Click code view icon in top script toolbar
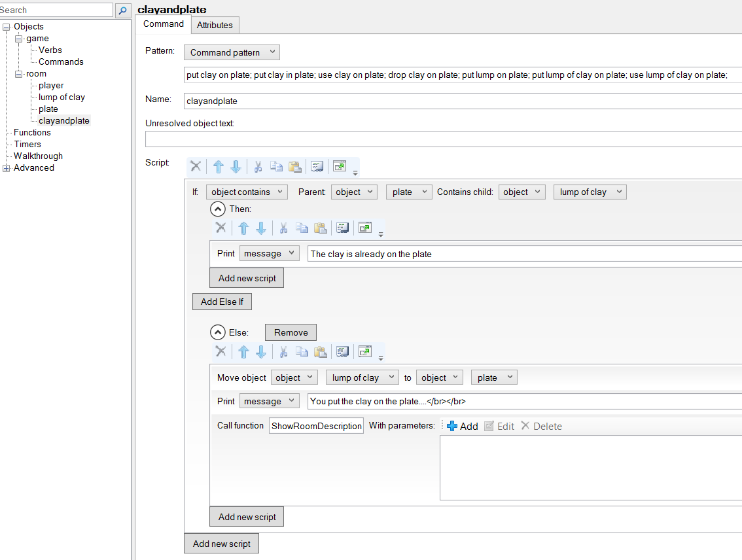 click(x=317, y=167)
